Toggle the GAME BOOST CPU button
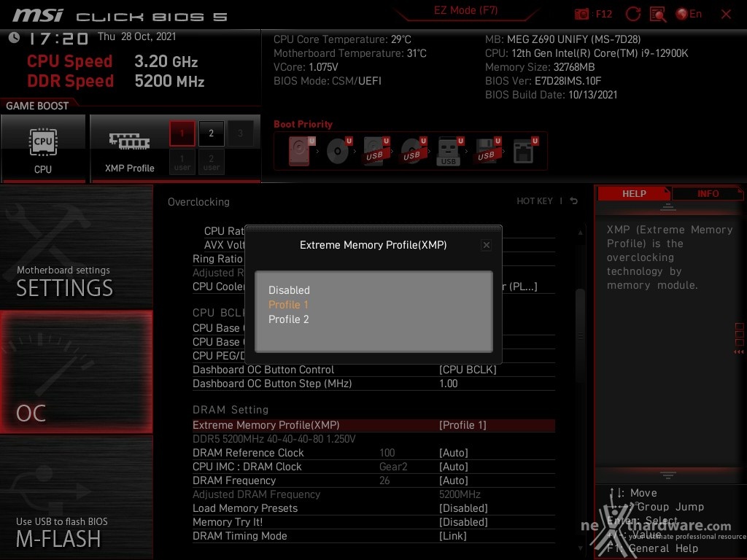747x560 pixels. [x=43, y=149]
